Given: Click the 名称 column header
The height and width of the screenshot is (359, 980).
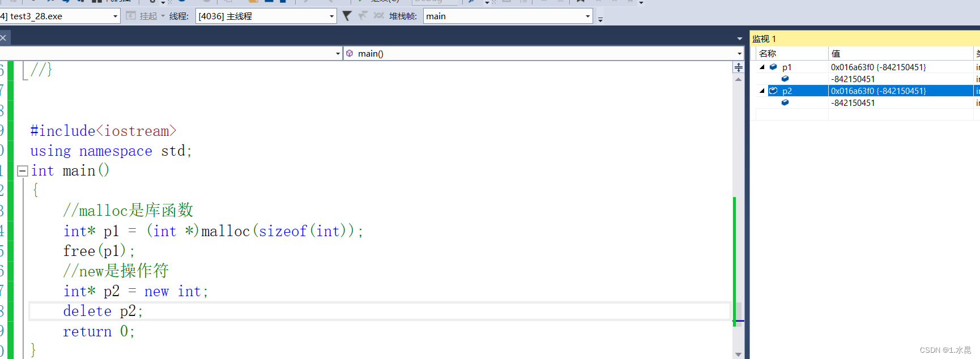Looking at the screenshot, I should pyautogui.click(x=792, y=53).
